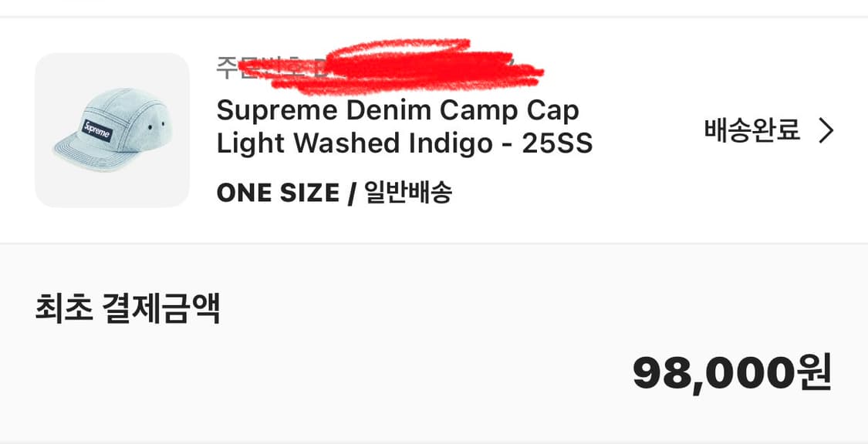The width and height of the screenshot is (868, 444).
Task: Tap the word Supreme in the product title
Action: (x=277, y=111)
